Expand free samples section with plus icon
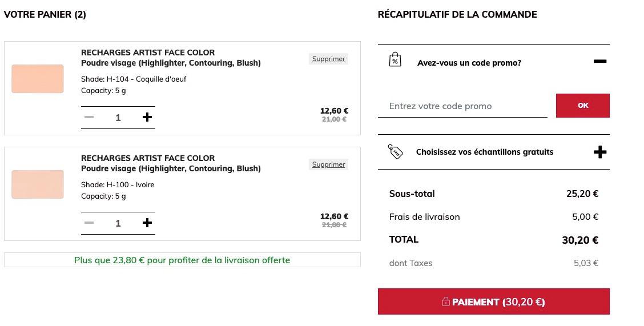The image size is (644, 326). (x=600, y=152)
